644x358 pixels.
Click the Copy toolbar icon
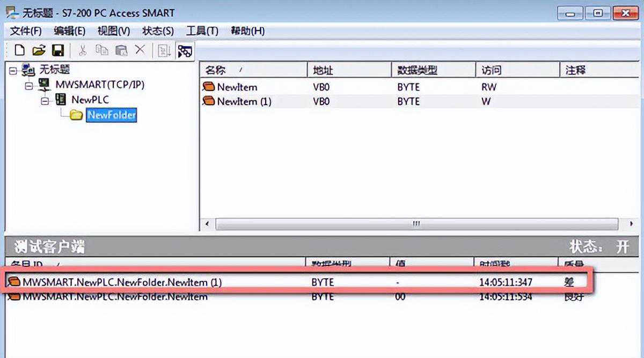coord(101,50)
